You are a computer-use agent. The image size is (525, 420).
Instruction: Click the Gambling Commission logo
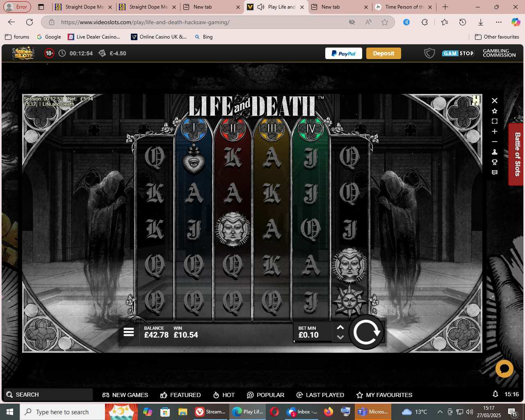pyautogui.click(x=499, y=53)
